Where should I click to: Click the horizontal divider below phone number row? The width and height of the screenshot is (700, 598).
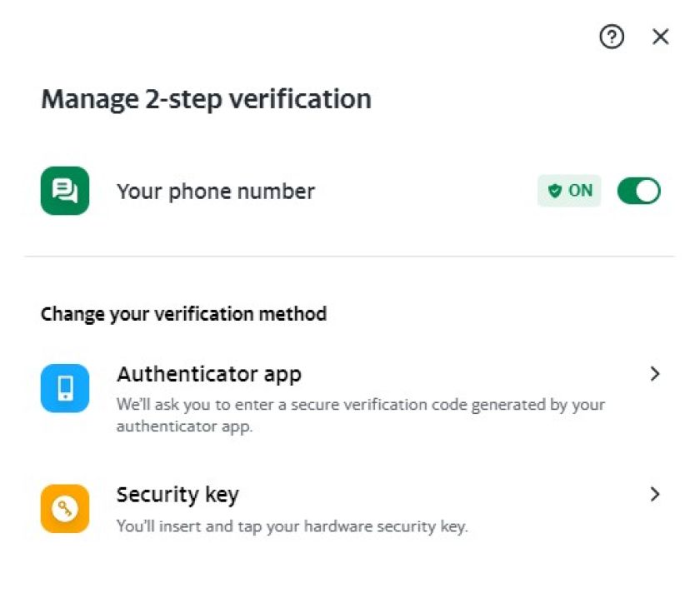tap(350, 257)
